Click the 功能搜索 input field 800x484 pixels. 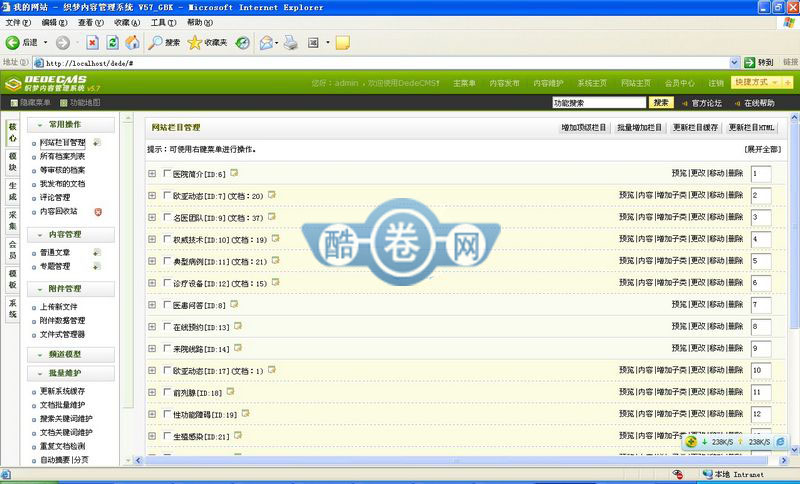[x=599, y=103]
